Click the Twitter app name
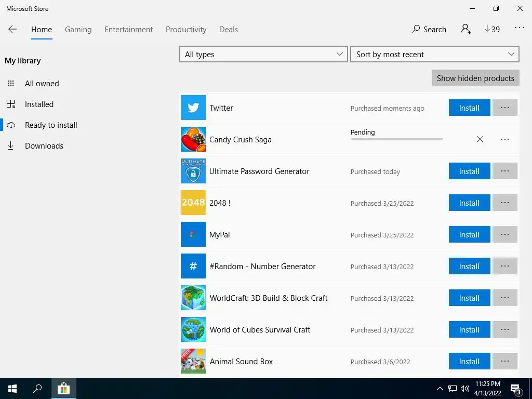The image size is (532, 399). (221, 108)
